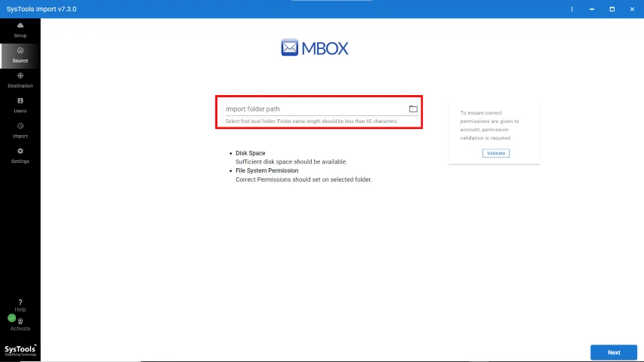Go to Destination in the sidebar
The height and width of the screenshot is (362, 644).
tap(20, 81)
